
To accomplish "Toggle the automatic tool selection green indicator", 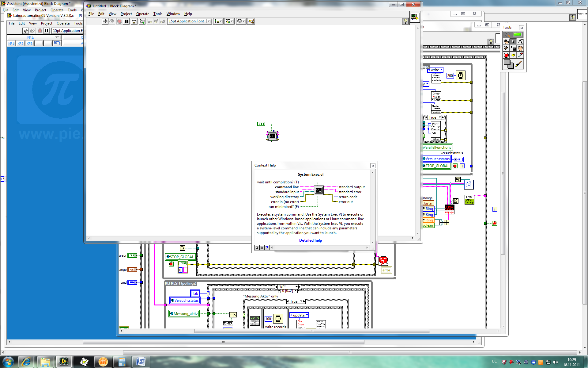I will pos(517,34).
